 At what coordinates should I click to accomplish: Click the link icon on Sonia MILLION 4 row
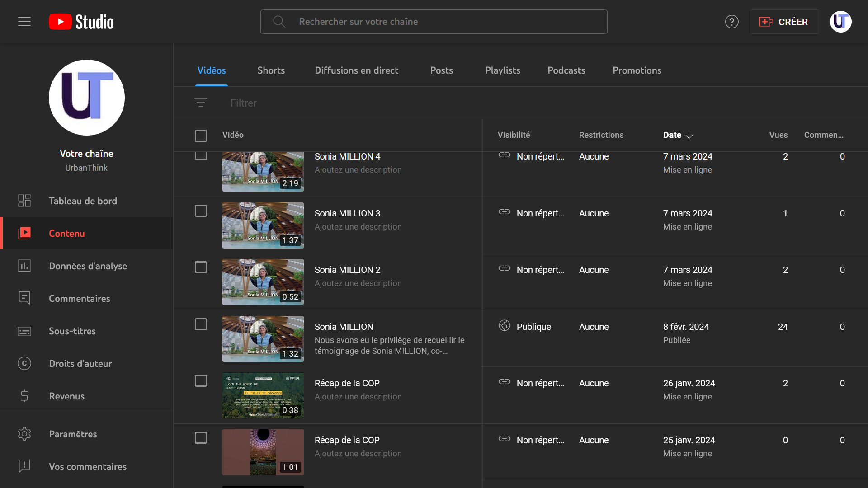point(505,155)
